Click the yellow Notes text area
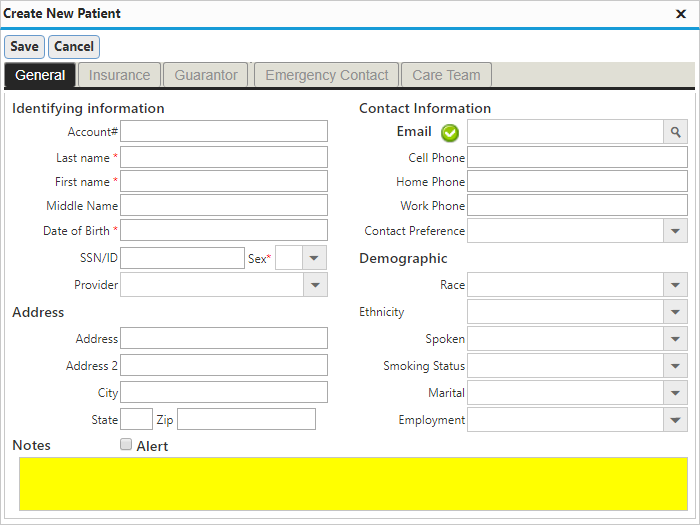Screen dimensions: 700x525 pos(353,484)
